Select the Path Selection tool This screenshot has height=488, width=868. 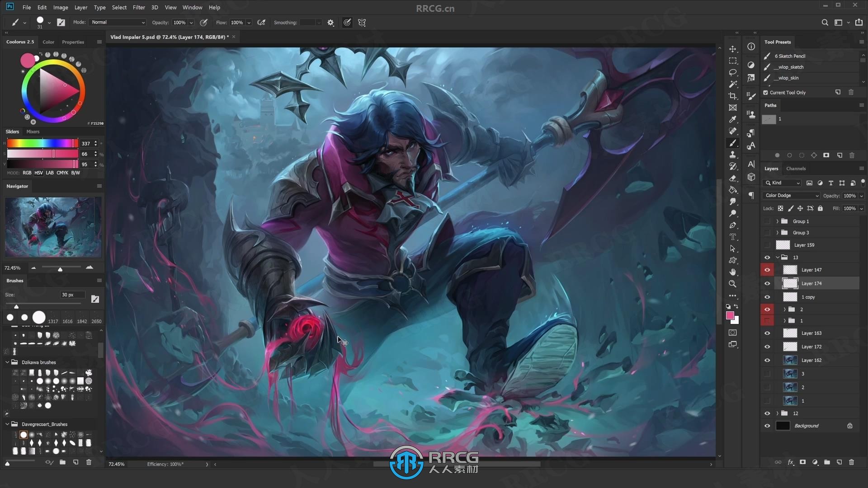(x=733, y=249)
